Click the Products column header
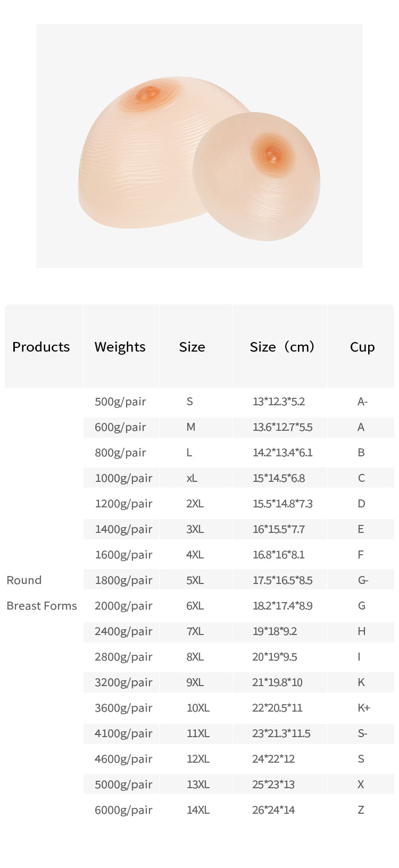 click(x=41, y=347)
